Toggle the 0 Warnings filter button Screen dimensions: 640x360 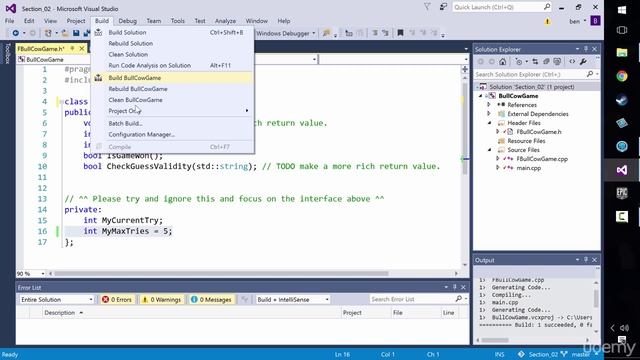pos(162,300)
